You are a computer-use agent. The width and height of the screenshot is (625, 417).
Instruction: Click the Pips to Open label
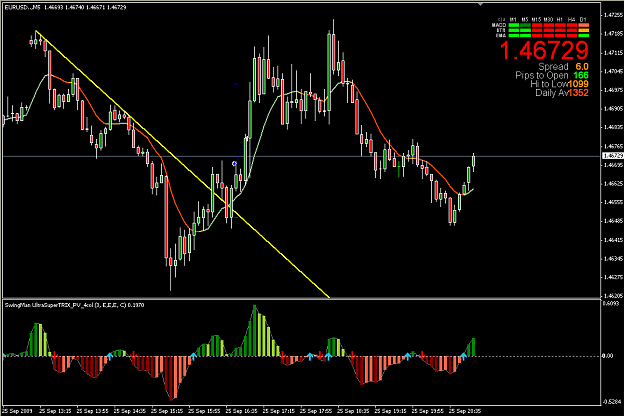coord(542,75)
